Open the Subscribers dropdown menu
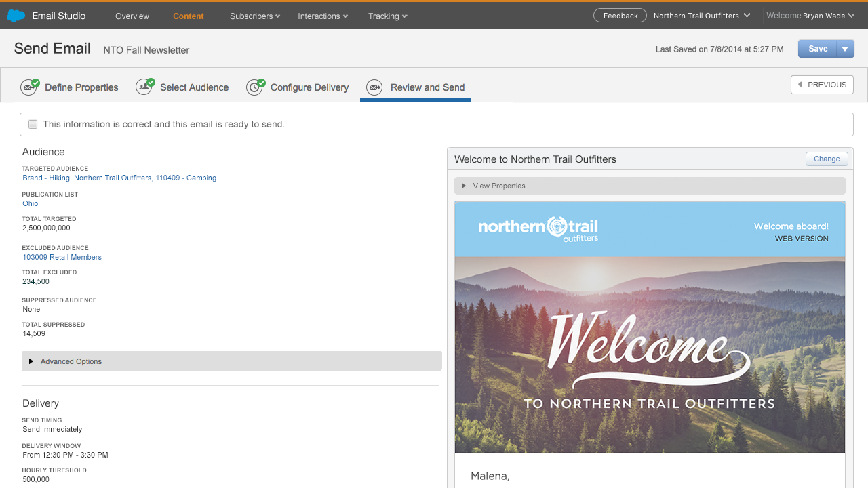The image size is (868, 488). [255, 16]
